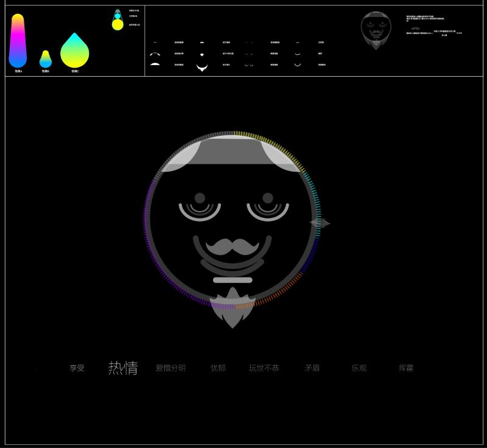The width and height of the screenshot is (487, 448).
Task: Toggle the 矛盾 personality trait
Action: (x=313, y=368)
